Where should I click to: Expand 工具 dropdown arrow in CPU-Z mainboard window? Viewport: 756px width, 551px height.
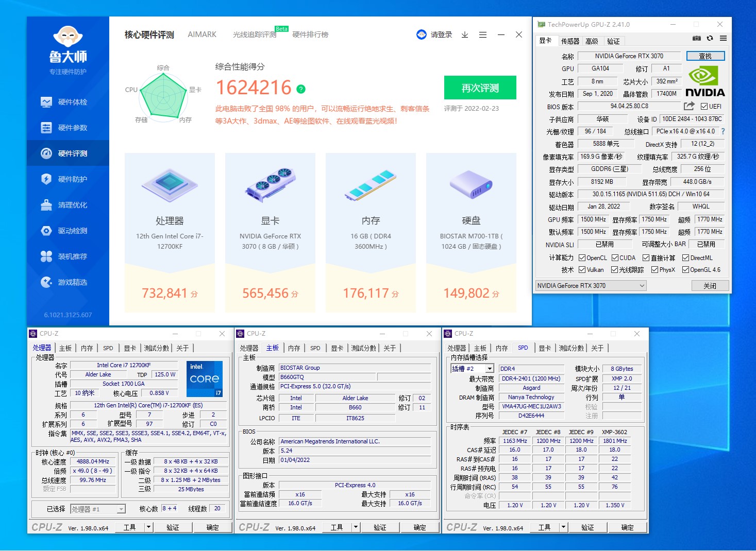(x=356, y=527)
